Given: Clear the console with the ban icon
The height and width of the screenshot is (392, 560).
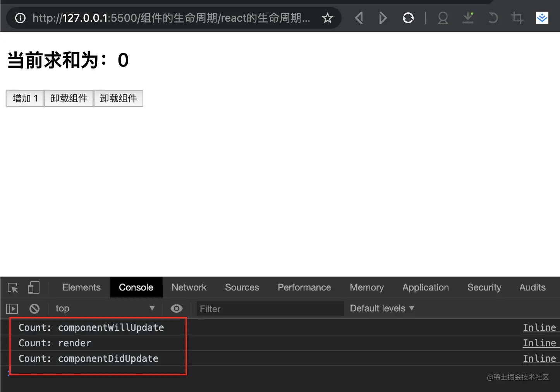Looking at the screenshot, I should pyautogui.click(x=34, y=309).
